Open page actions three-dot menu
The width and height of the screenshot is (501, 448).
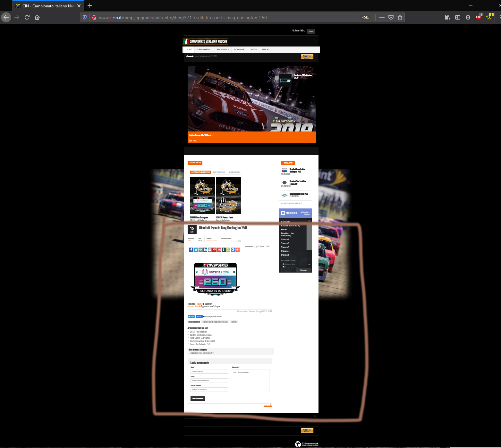382,17
